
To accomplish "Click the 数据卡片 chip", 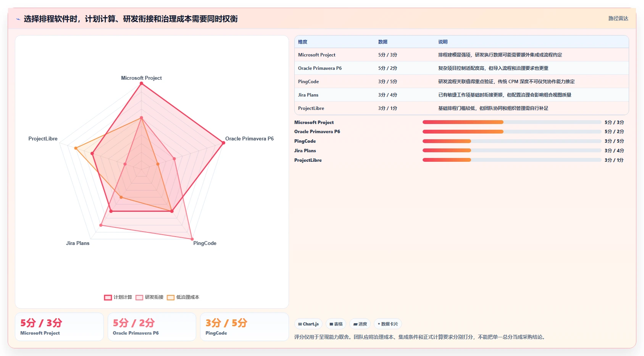I will pyautogui.click(x=388, y=324).
